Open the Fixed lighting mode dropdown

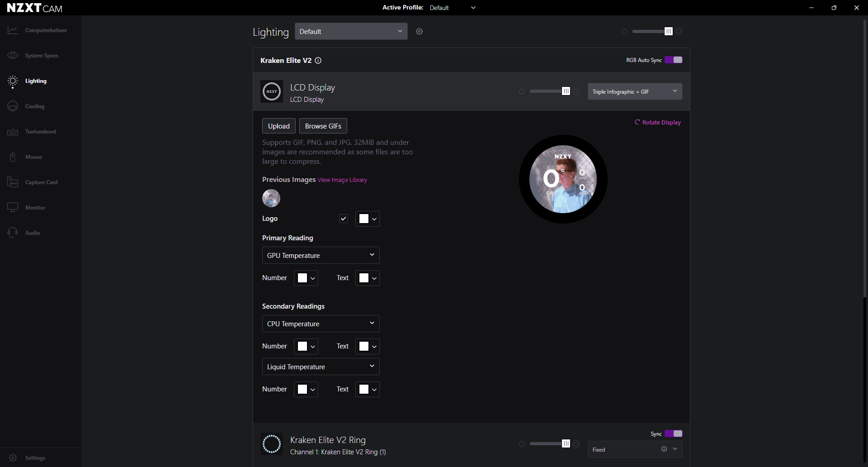[635, 449]
